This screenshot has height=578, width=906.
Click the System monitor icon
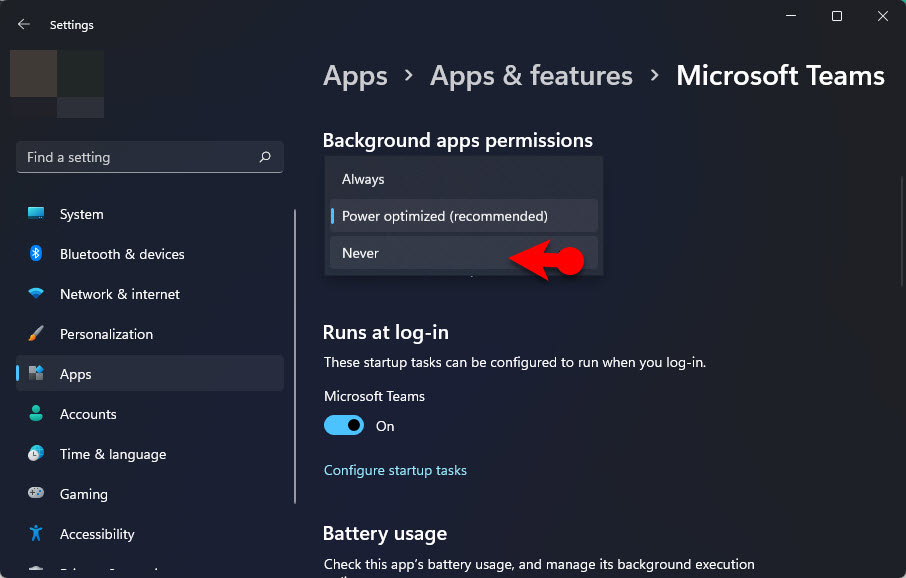click(36, 213)
